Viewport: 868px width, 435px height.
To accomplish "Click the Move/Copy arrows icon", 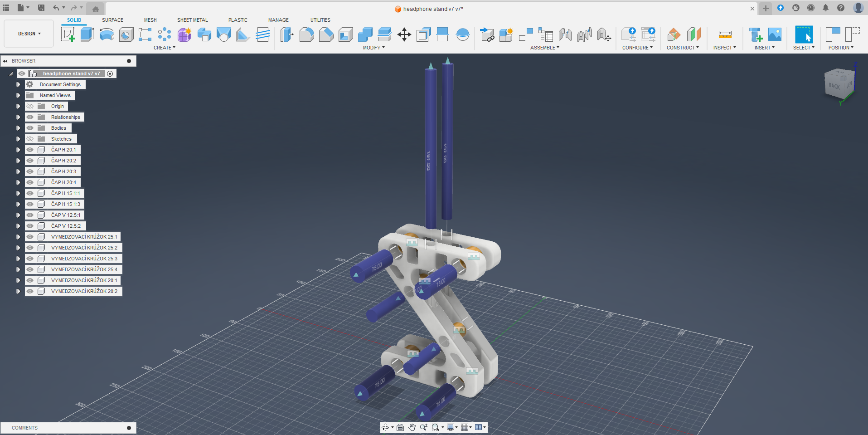I will click(x=404, y=34).
